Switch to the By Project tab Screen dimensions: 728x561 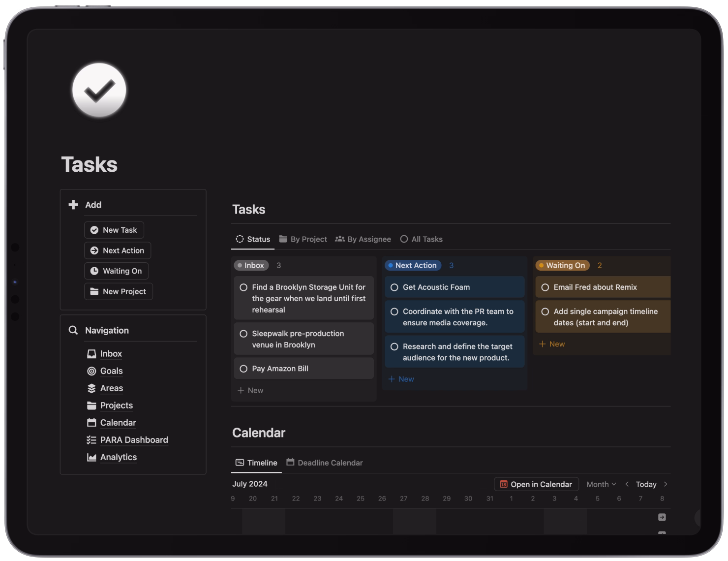(x=303, y=239)
